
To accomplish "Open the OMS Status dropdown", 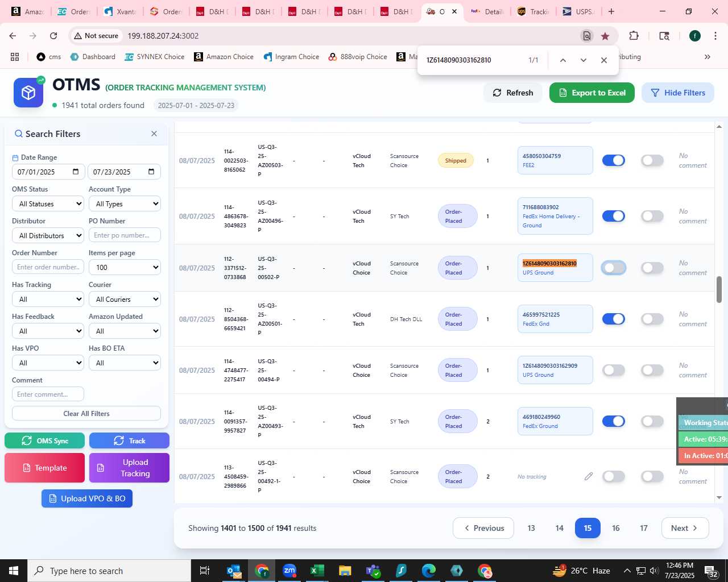I will [48, 203].
